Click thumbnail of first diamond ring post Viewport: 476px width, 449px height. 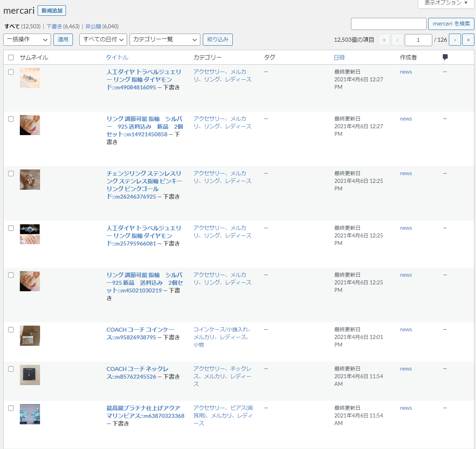(30, 78)
